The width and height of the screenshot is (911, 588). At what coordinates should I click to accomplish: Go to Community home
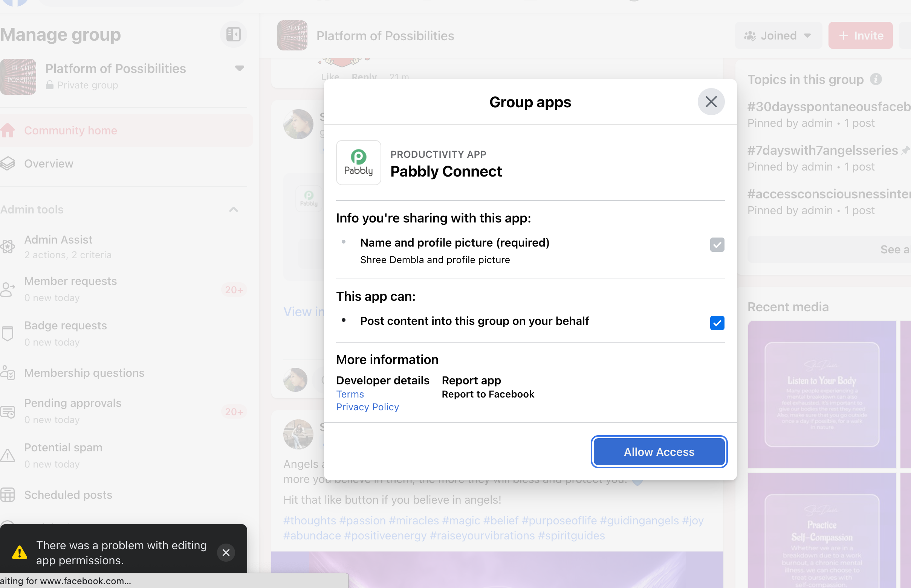pyautogui.click(x=126, y=130)
